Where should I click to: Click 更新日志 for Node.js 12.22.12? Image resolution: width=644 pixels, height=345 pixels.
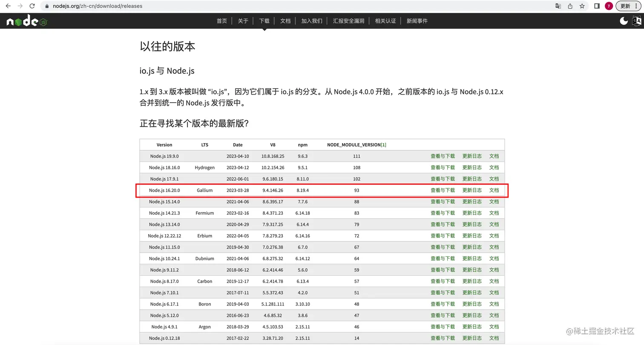tap(472, 236)
